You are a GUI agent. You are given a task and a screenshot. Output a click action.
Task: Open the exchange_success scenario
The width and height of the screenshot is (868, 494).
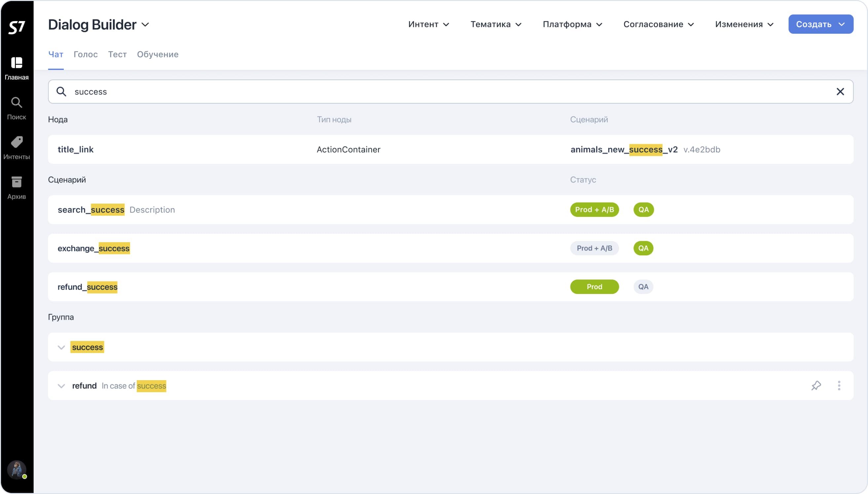(x=450, y=248)
